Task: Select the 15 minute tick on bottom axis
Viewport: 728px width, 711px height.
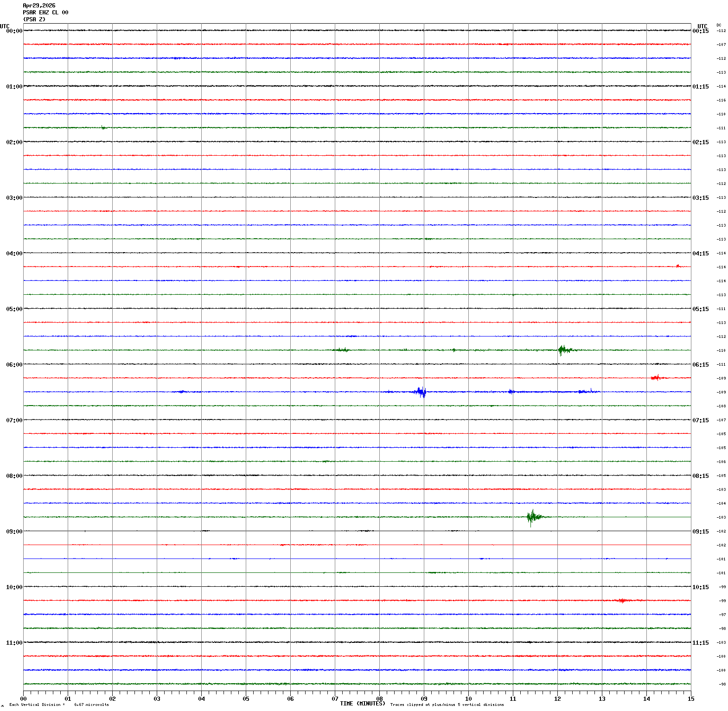Action: pos(691,698)
